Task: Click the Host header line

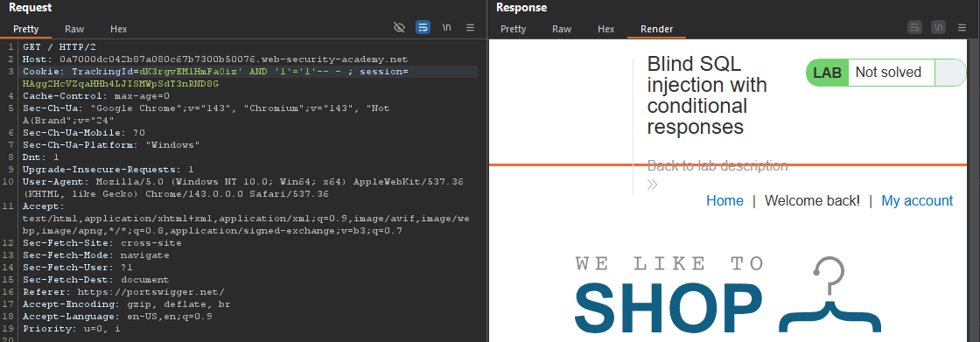Action: [215, 59]
